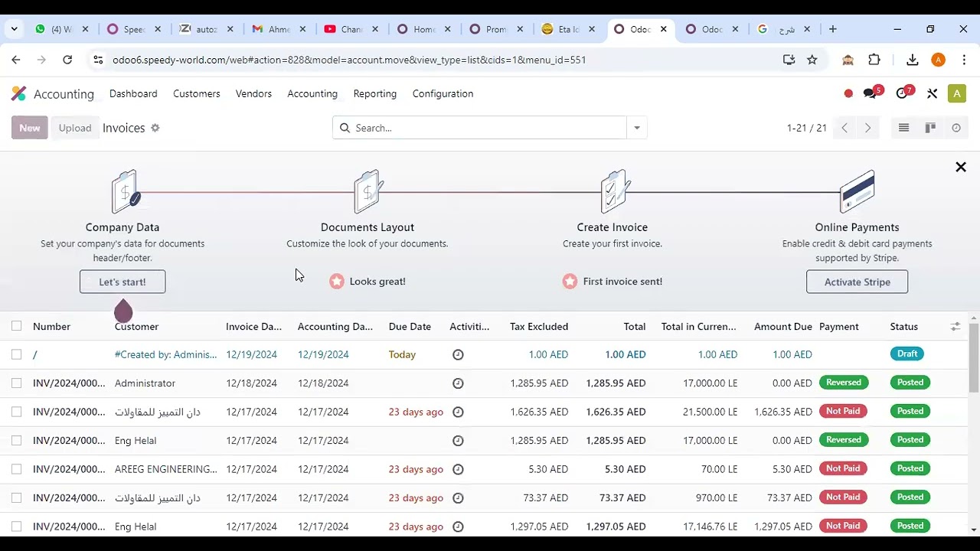Open the Accounting dropdown menu

312,93
